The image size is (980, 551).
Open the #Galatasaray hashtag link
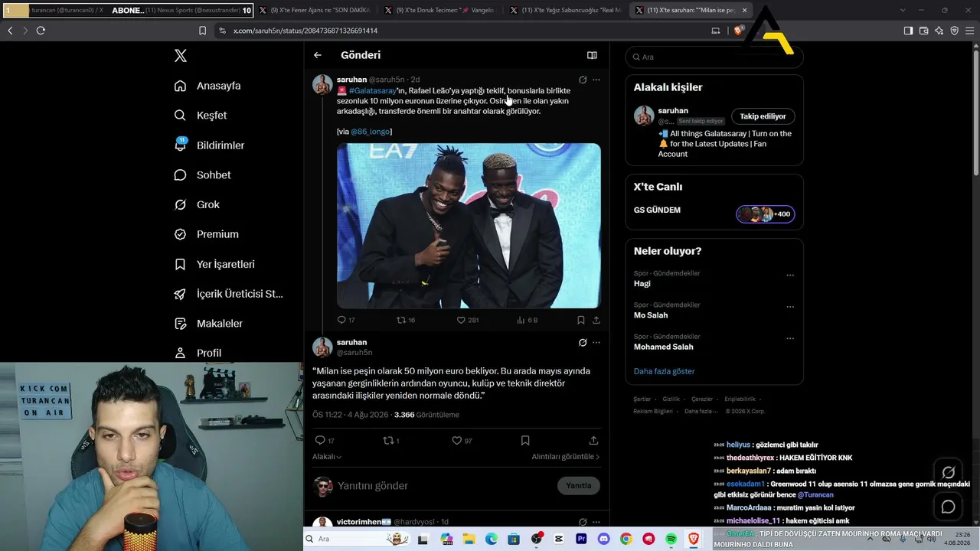coord(373,90)
